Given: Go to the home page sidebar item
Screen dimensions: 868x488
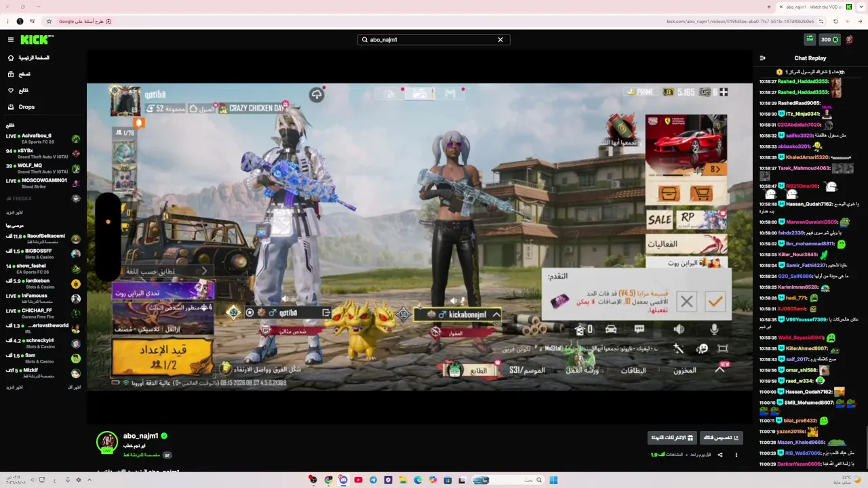Looking at the screenshot, I should coord(28,58).
